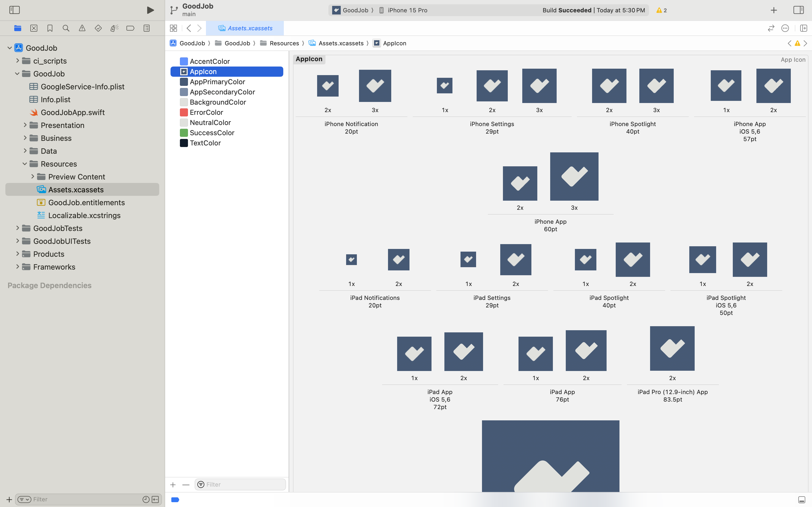Open the Find navigator magnifier icon
This screenshot has width=812, height=507.
tap(66, 28)
